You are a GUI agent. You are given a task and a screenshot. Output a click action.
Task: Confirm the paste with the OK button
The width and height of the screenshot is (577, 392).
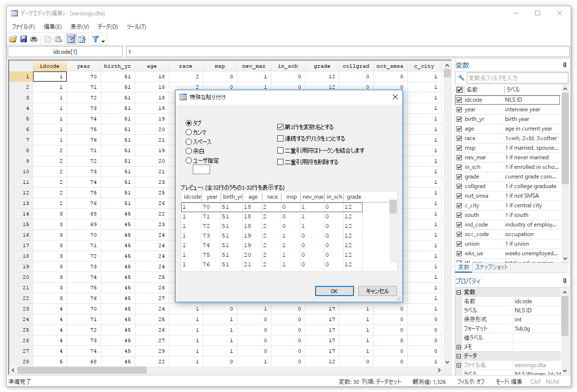334,291
